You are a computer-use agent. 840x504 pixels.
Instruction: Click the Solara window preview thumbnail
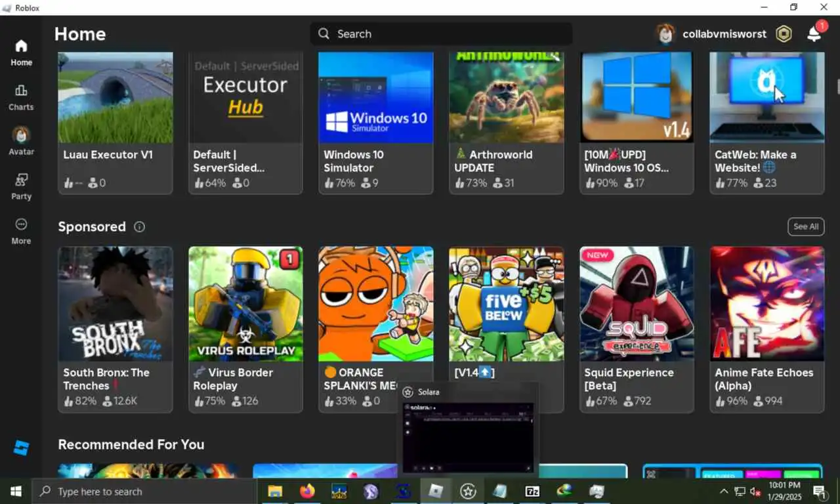tap(468, 437)
